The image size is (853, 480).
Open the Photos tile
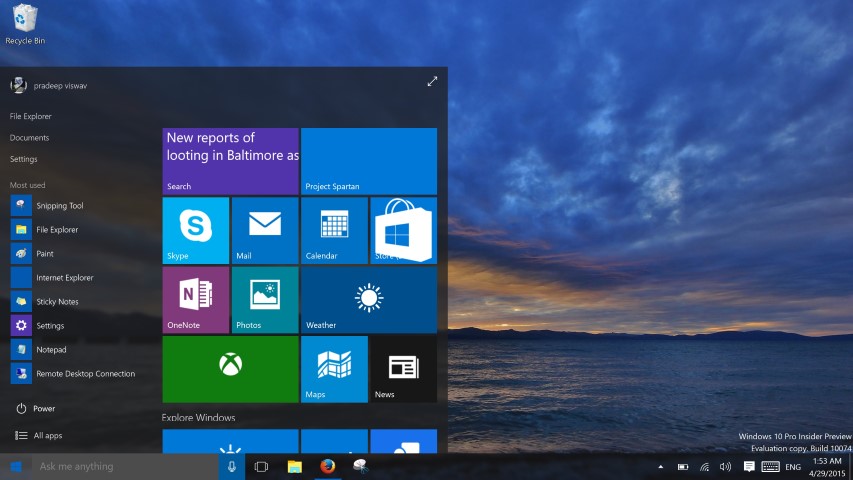(x=264, y=299)
